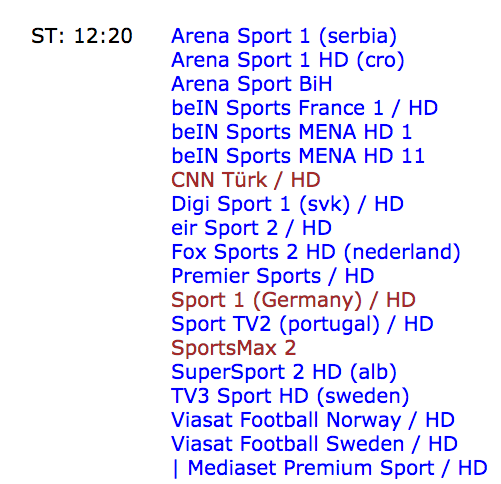Open Arena Sport BiH channel link
Viewport: 501px width, 484px height.
point(252,84)
